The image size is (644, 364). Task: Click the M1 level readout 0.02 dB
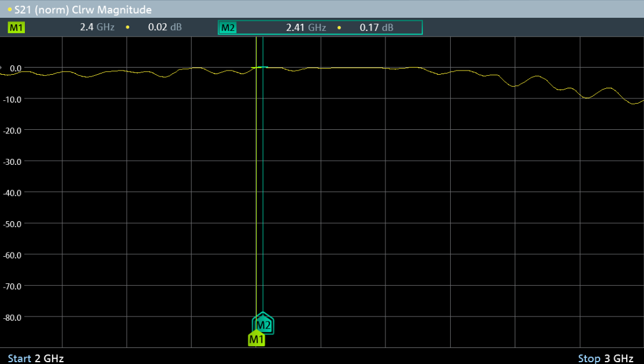point(165,27)
